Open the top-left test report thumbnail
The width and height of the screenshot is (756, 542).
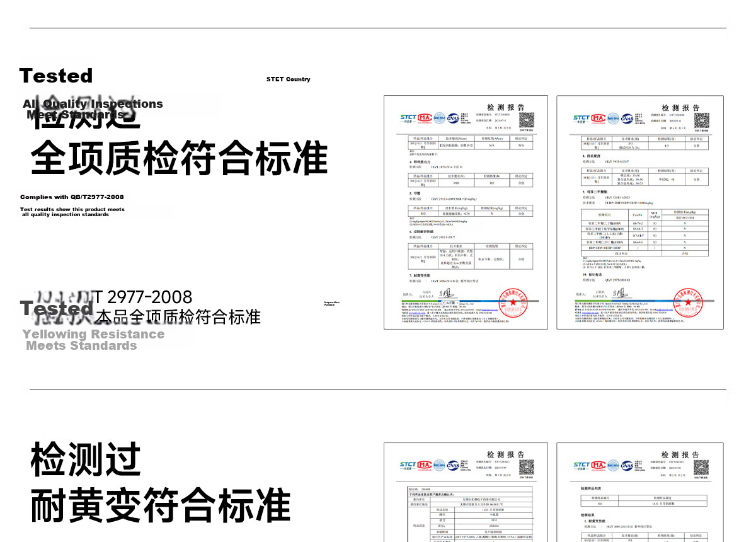click(x=466, y=212)
